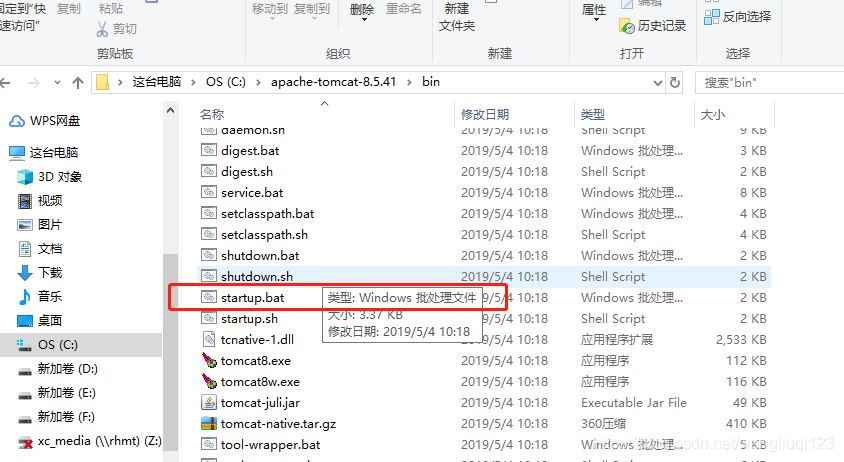This screenshot has width=844, height=462.
Task: Click the tomcat-native.tar.gz archive icon
Action: (209, 423)
